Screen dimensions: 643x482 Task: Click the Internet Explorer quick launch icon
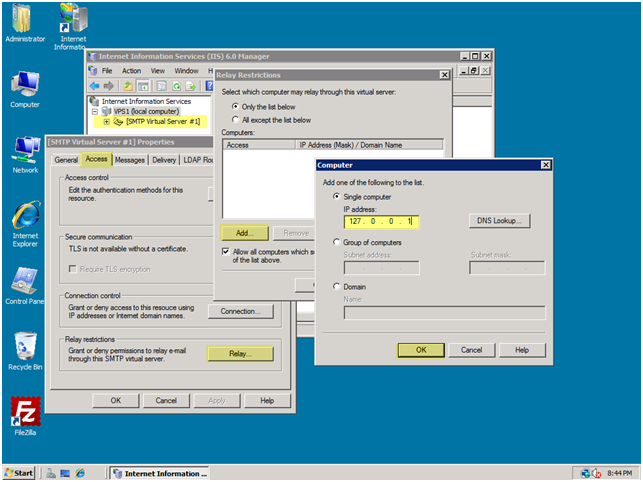tap(80, 473)
